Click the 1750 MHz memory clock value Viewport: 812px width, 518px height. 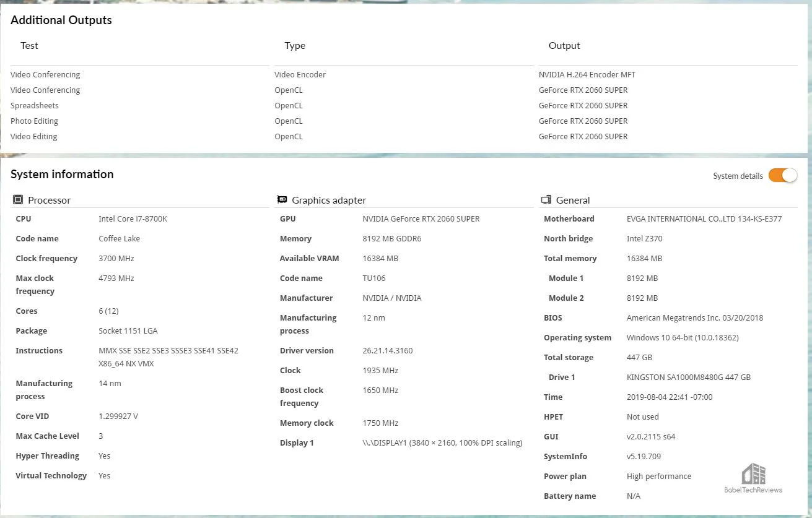380,423
